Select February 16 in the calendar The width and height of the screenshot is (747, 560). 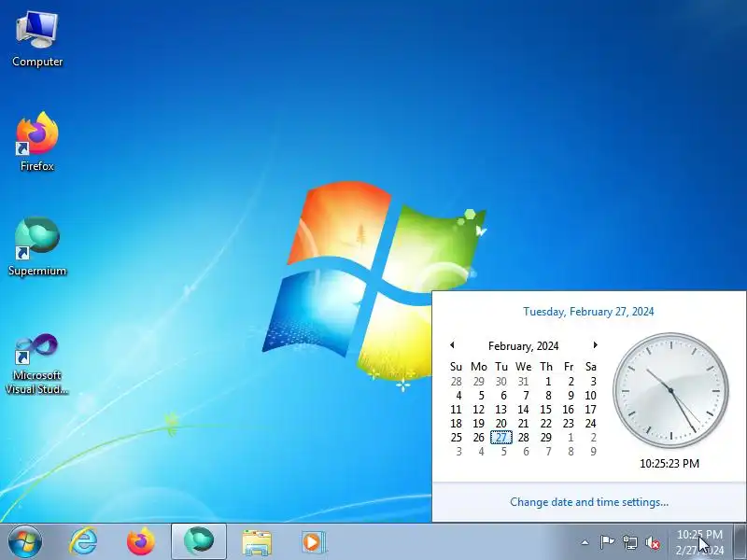click(568, 410)
